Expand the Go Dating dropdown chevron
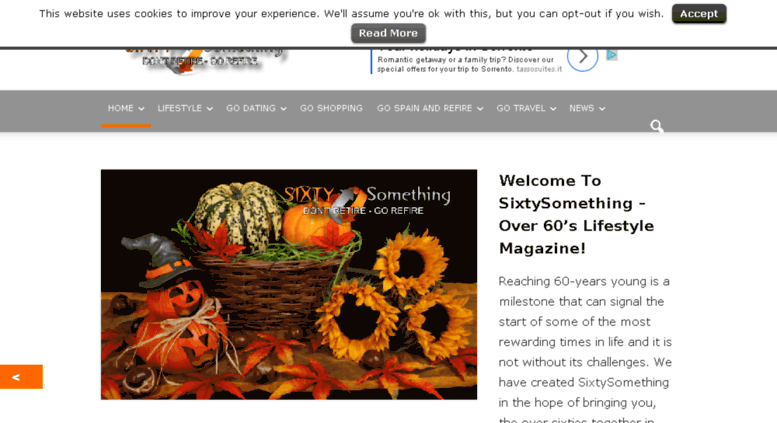Screen dimensions: 777x423 283,108
